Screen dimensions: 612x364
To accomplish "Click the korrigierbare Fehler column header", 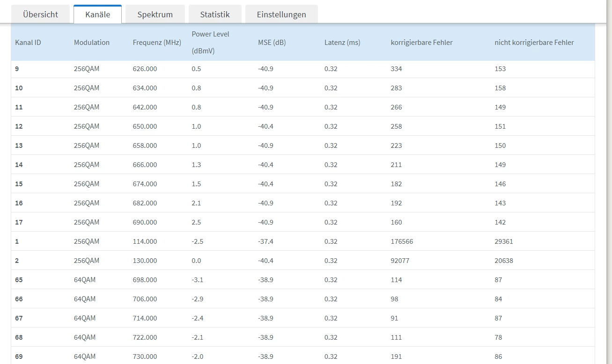I will pyautogui.click(x=421, y=43).
